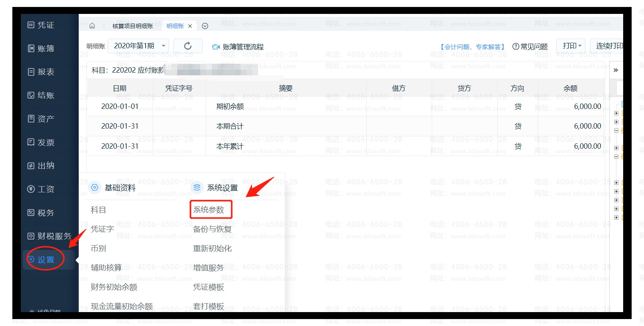The image size is (644, 326).
Task: Open the period dropdown 2020年第1期
Action: [139, 46]
